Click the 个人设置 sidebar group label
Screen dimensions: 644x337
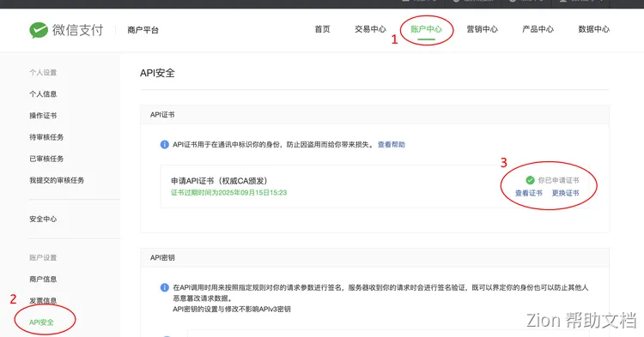(x=43, y=73)
